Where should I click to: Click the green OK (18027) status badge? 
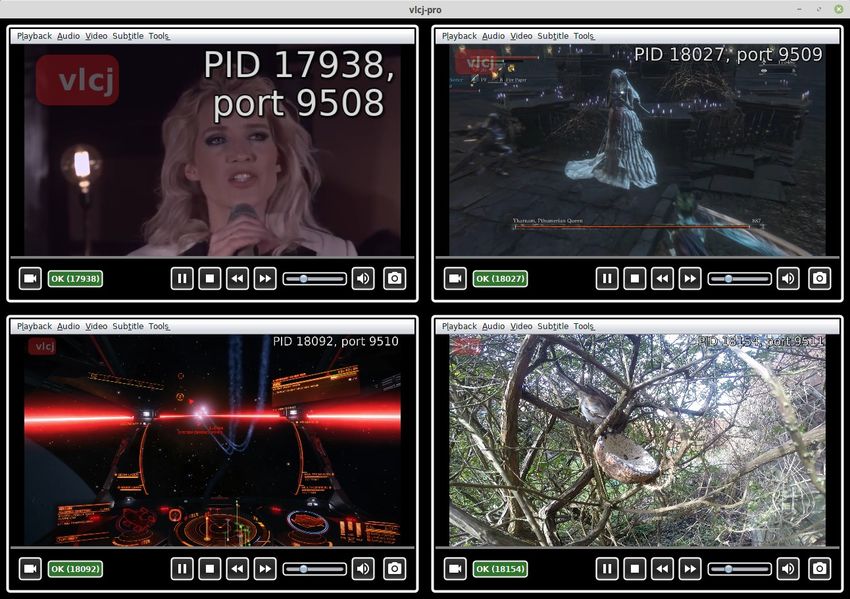tap(500, 279)
